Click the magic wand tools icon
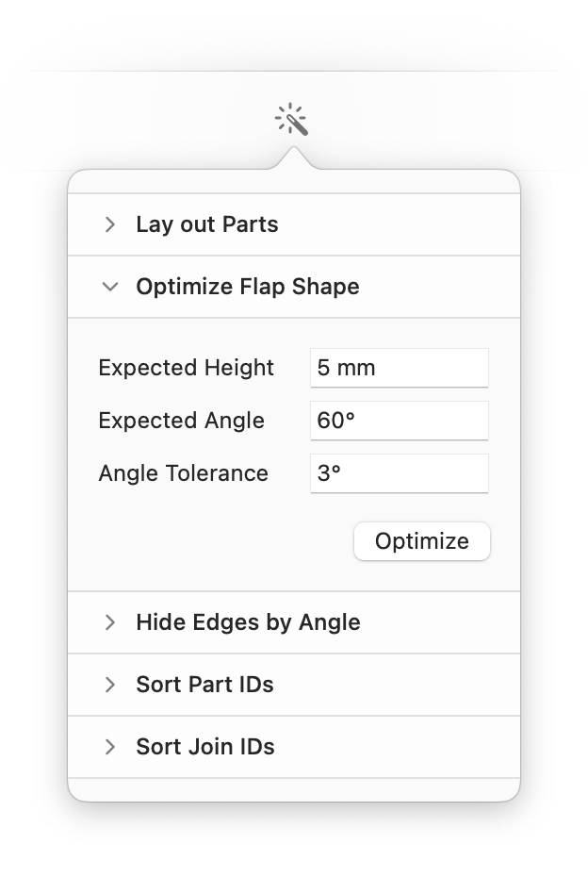Screen dimensions: 588x877 292,121
